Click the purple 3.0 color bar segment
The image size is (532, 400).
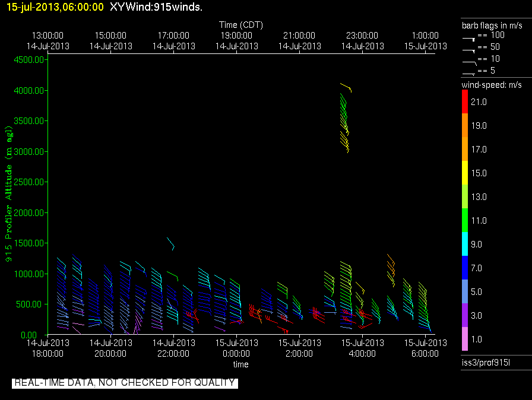click(465, 315)
